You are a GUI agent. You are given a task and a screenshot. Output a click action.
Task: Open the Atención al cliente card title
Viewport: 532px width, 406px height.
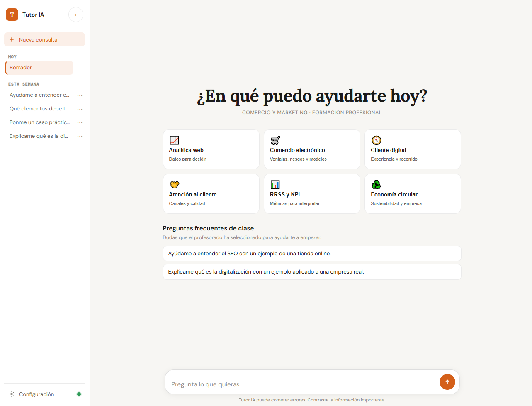(193, 195)
